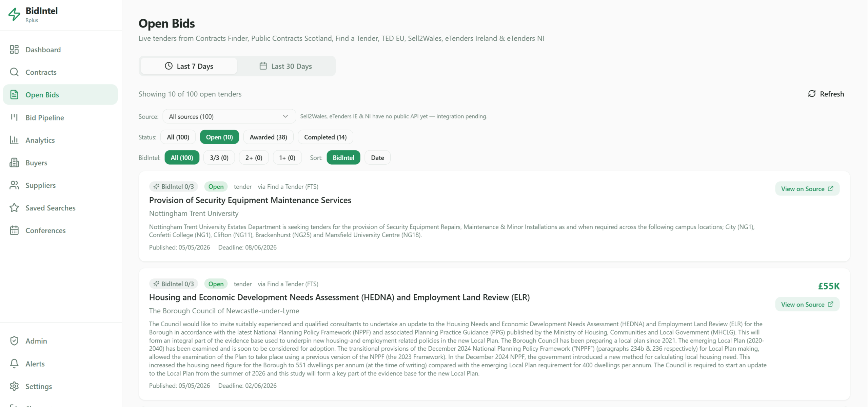Click the Settings gear icon

pos(14,386)
